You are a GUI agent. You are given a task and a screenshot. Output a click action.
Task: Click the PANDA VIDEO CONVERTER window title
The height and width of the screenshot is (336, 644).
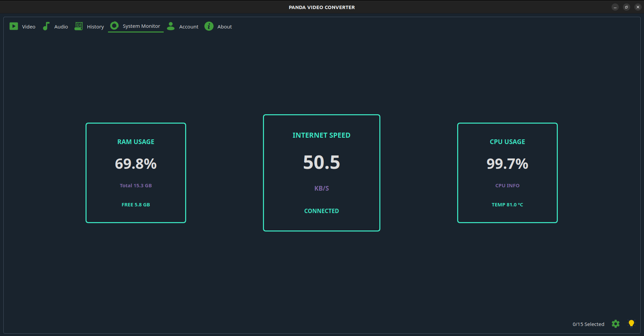pos(322,7)
